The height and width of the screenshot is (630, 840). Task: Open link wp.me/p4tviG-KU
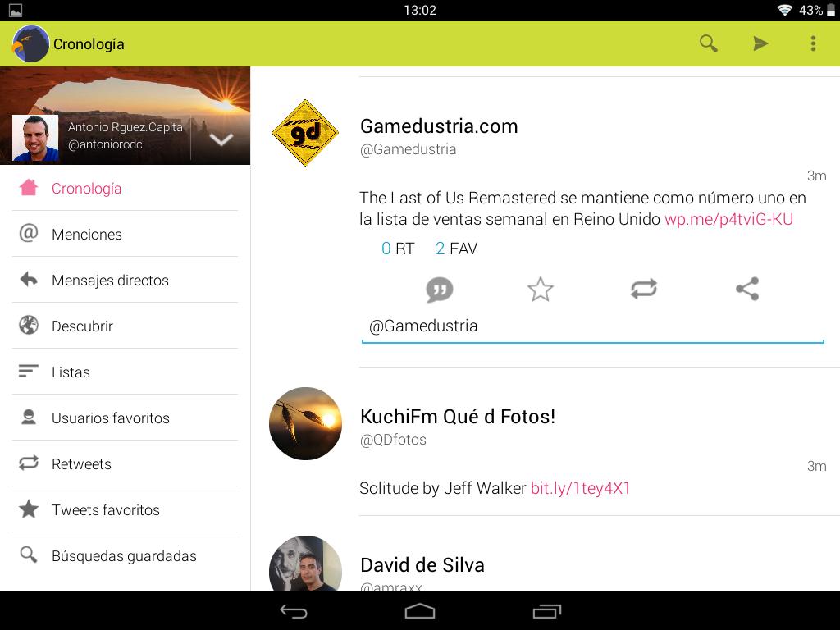click(x=728, y=219)
